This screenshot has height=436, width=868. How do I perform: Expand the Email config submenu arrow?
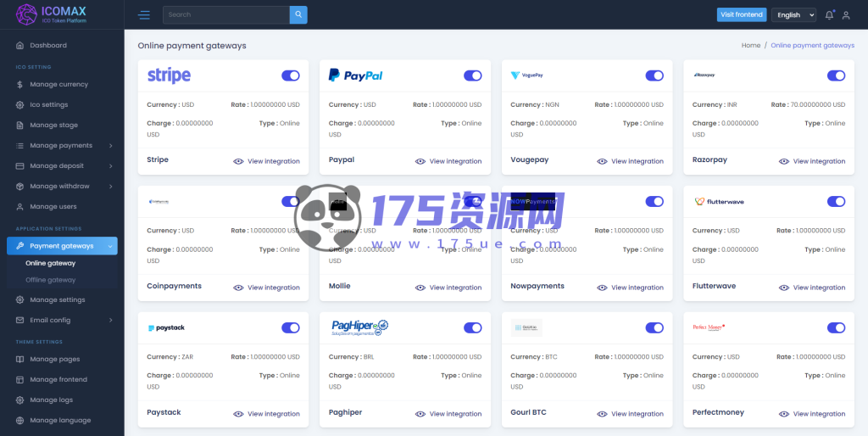pos(111,320)
